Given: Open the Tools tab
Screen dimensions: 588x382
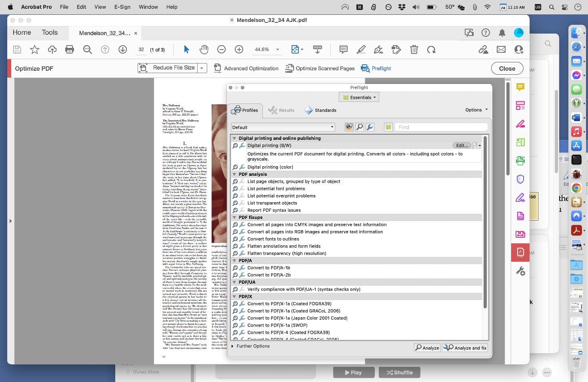Looking at the screenshot, I should (50, 33).
